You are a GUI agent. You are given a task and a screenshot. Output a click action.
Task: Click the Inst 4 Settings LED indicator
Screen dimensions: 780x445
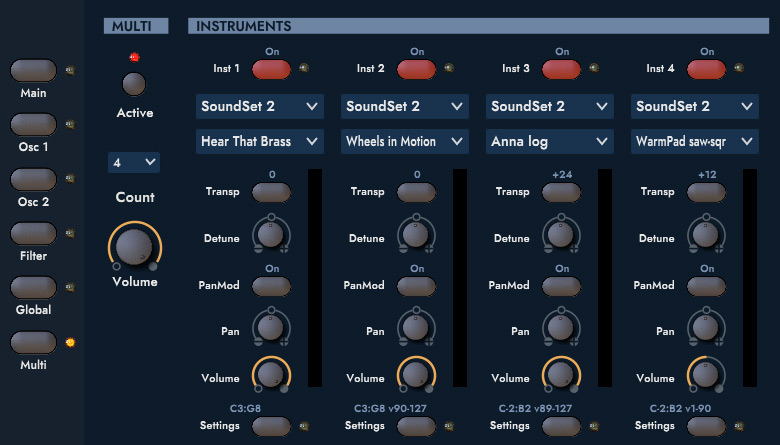coord(739,426)
